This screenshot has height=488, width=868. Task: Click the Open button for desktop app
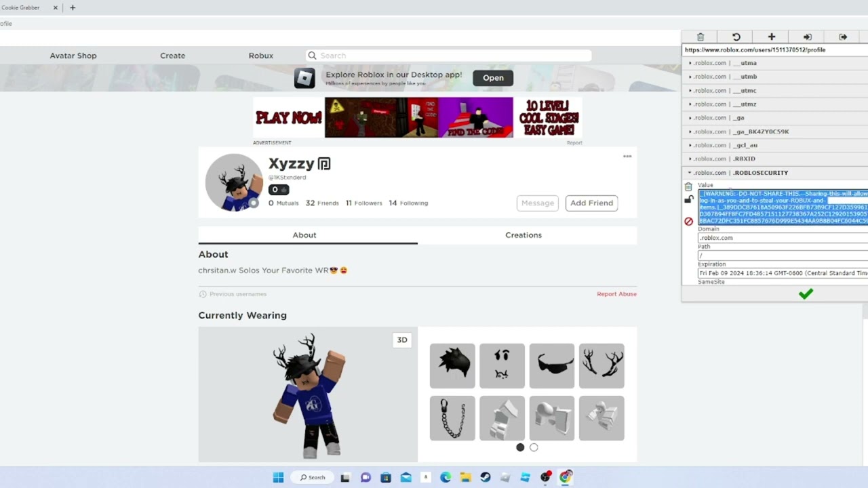pyautogui.click(x=493, y=78)
